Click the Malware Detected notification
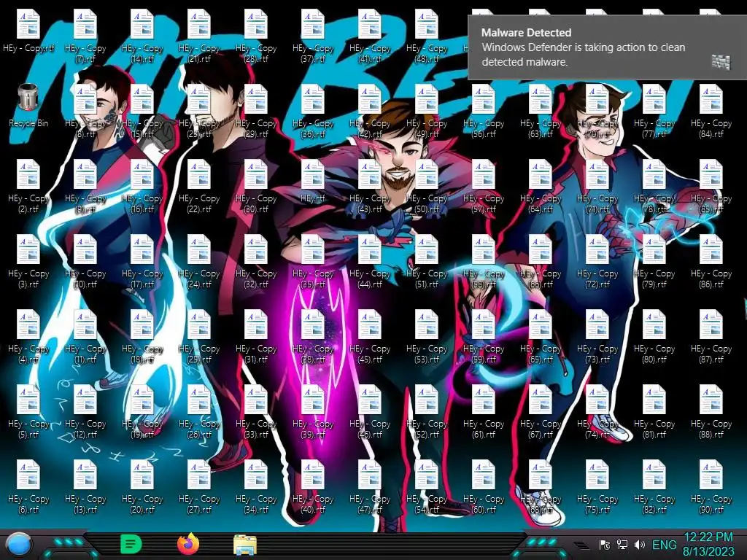 point(608,47)
